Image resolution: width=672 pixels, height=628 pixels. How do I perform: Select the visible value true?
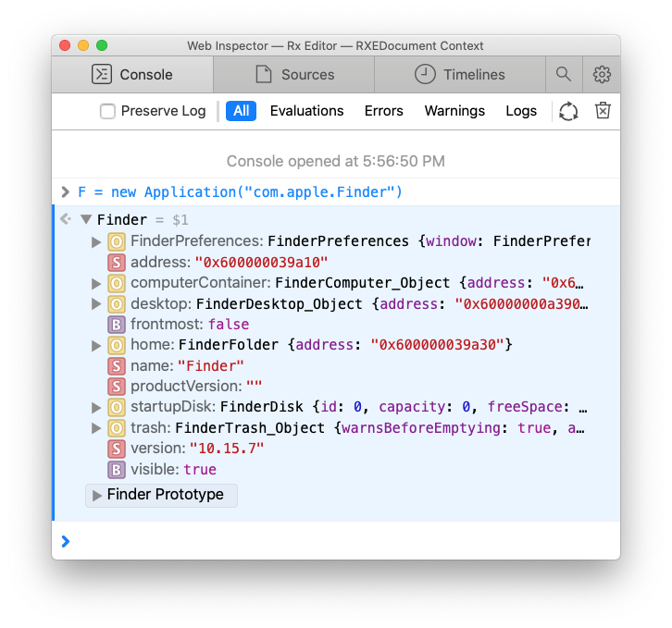[x=200, y=470]
